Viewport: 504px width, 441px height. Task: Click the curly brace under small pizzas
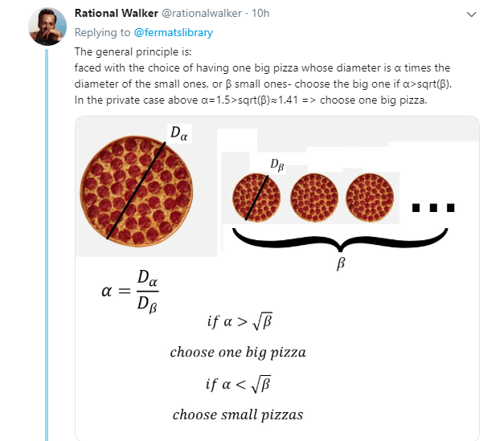[x=340, y=240]
